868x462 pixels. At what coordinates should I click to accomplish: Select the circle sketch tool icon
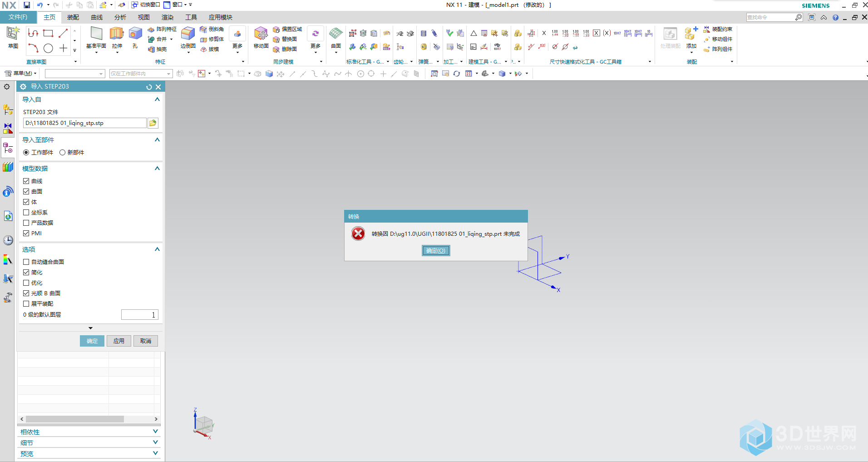[48, 48]
